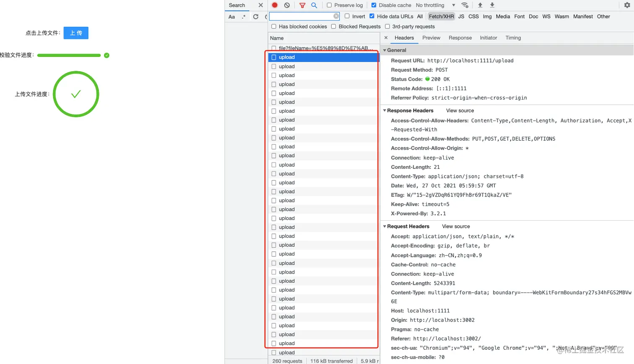This screenshot has width=634, height=364.
Task: Filter requests by WS
Action: tap(546, 16)
